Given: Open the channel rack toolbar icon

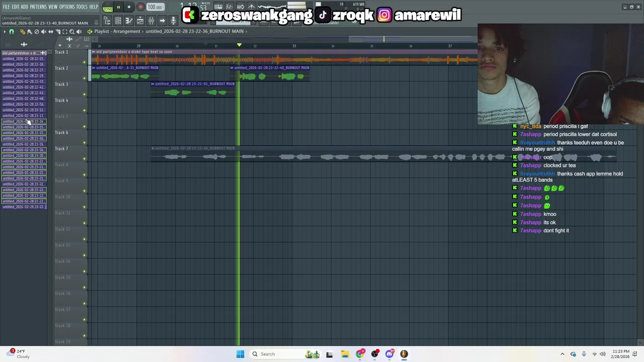Looking at the screenshot, I should [x=118, y=21].
